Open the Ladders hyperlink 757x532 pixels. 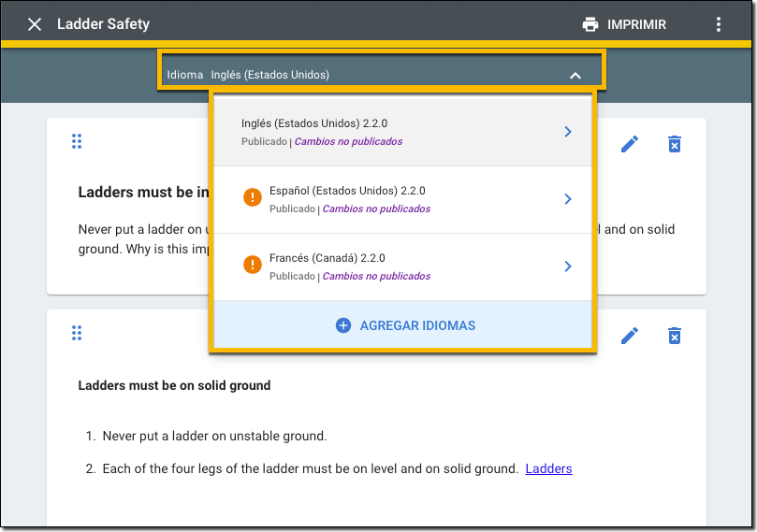[548, 468]
